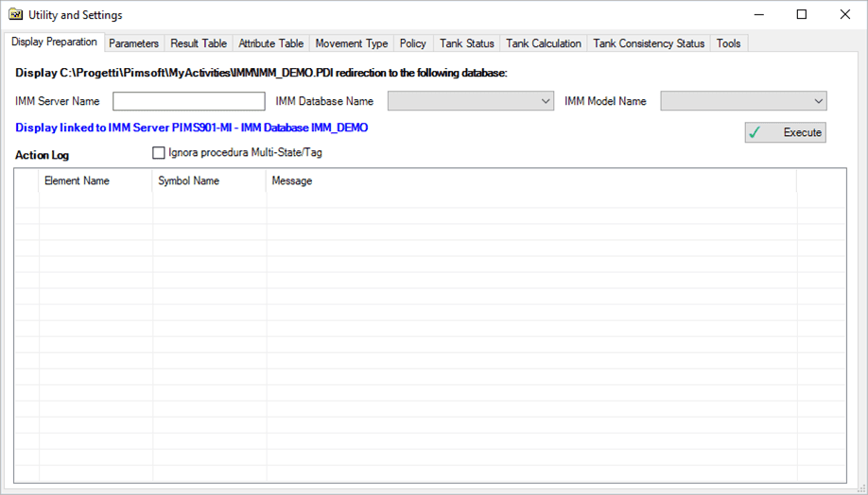Switch to the Parameters tab

click(x=133, y=43)
